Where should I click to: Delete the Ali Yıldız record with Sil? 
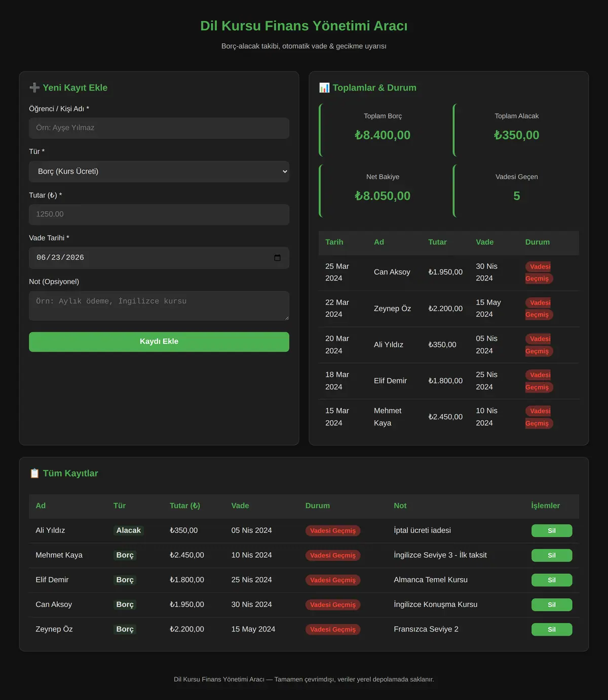[x=552, y=531]
